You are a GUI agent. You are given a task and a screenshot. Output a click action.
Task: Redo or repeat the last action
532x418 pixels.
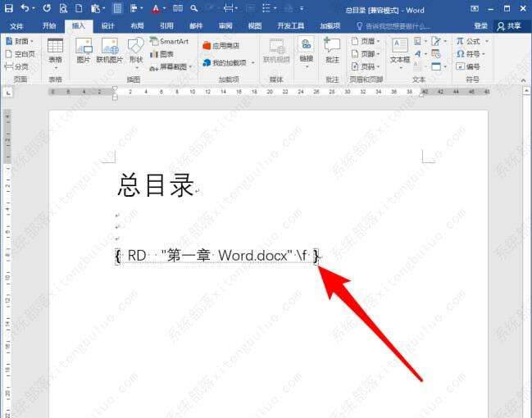point(47,8)
